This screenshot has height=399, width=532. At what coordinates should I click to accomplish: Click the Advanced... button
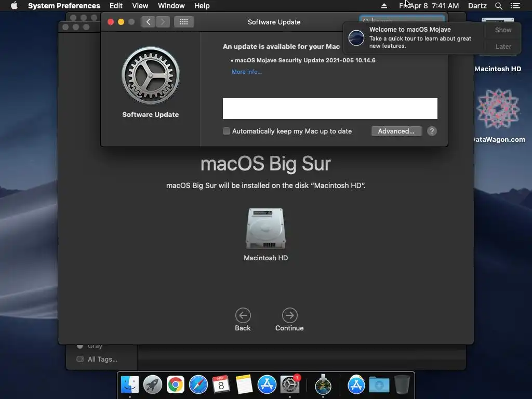pos(396,131)
